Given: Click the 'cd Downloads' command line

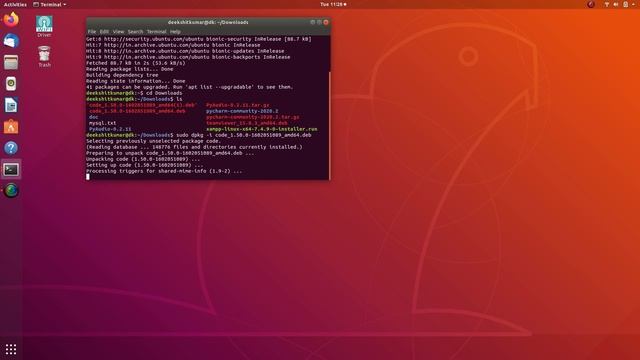Looking at the screenshot, I should (x=134, y=93).
